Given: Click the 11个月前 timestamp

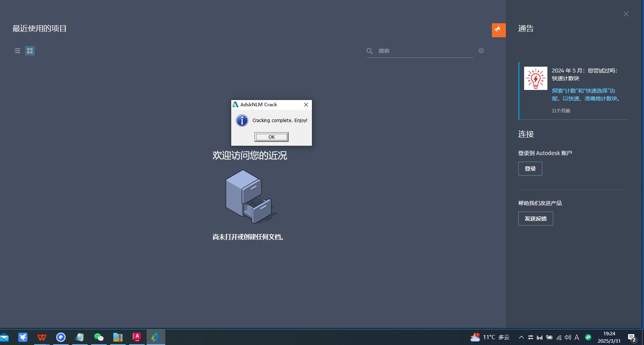Looking at the screenshot, I should (x=561, y=111).
